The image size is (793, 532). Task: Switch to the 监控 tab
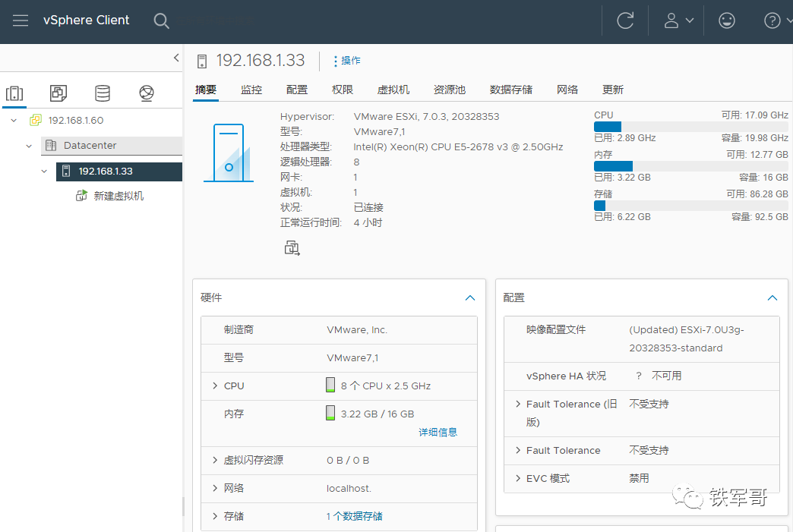pos(251,89)
